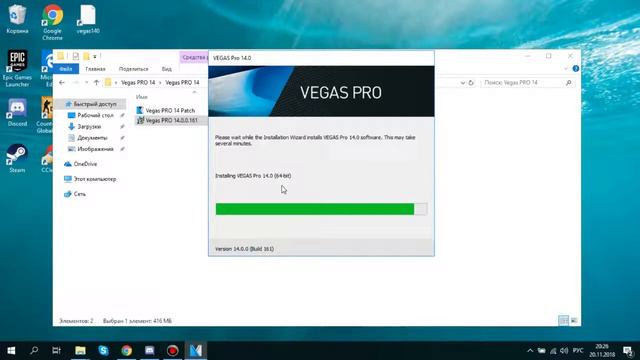Open Загрузки in navigation pane
The image size is (640, 360).
[89, 127]
